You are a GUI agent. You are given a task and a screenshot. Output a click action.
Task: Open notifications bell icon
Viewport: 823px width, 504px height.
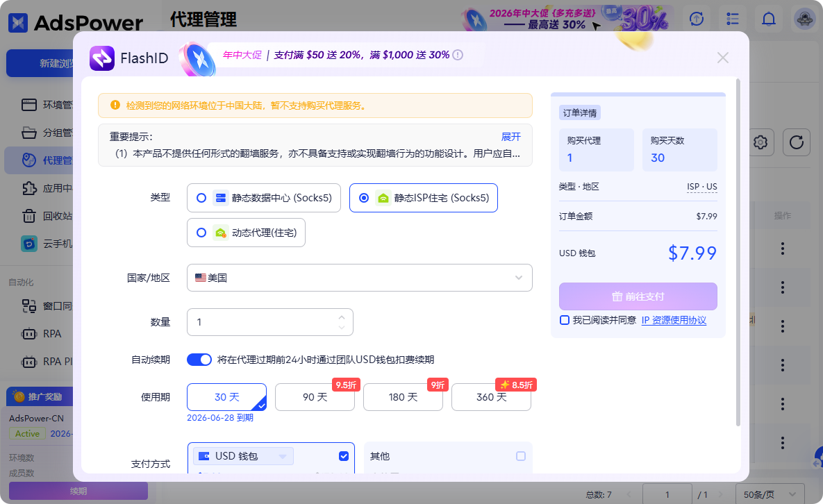tap(768, 19)
